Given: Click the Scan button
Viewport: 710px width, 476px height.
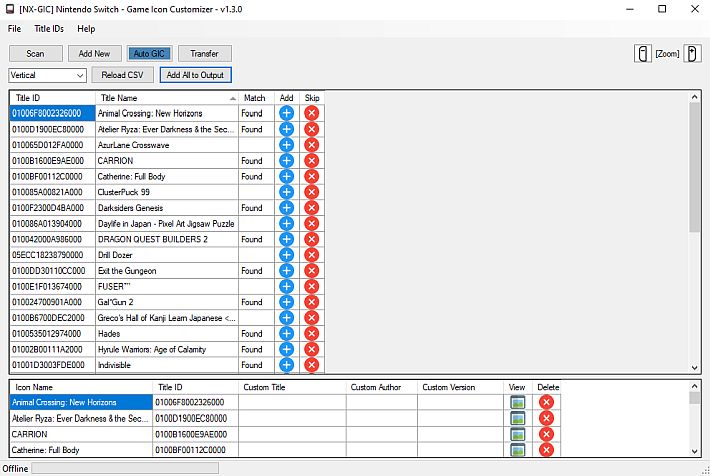Looking at the screenshot, I should 36,53.
